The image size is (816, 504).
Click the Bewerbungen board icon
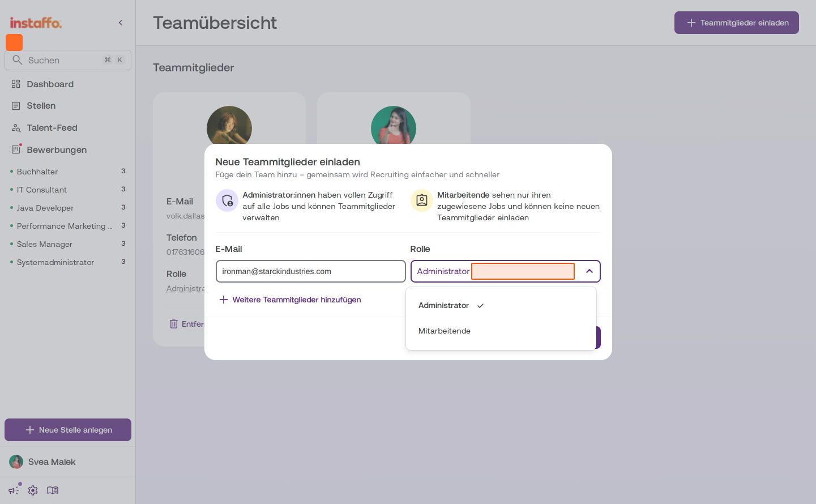(16, 150)
